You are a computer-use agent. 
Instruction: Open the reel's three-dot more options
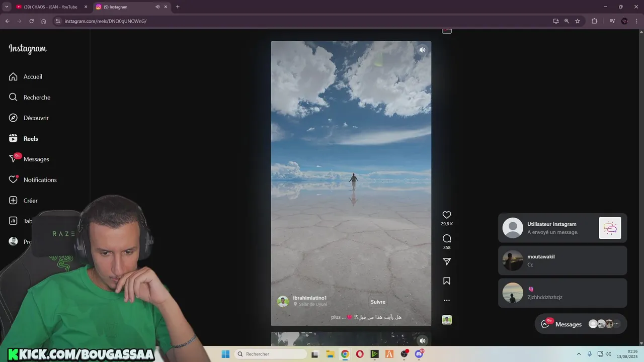tap(447, 301)
